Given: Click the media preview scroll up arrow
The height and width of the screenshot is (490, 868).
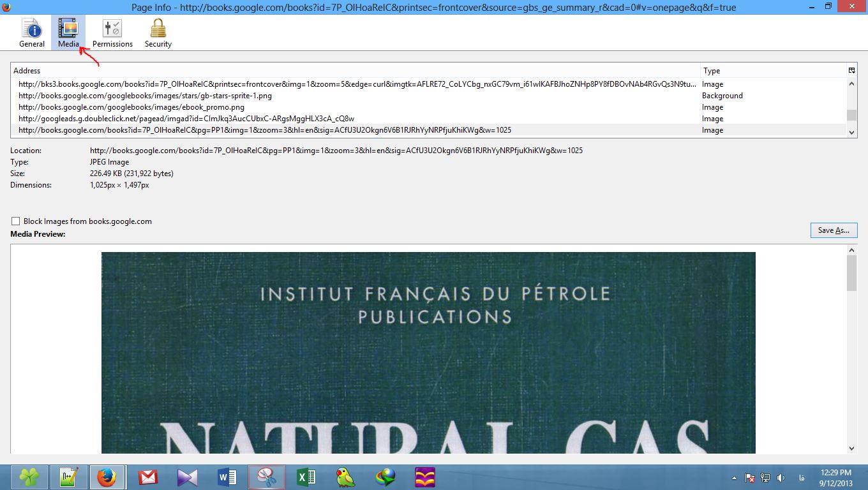Looking at the screenshot, I should (851, 250).
